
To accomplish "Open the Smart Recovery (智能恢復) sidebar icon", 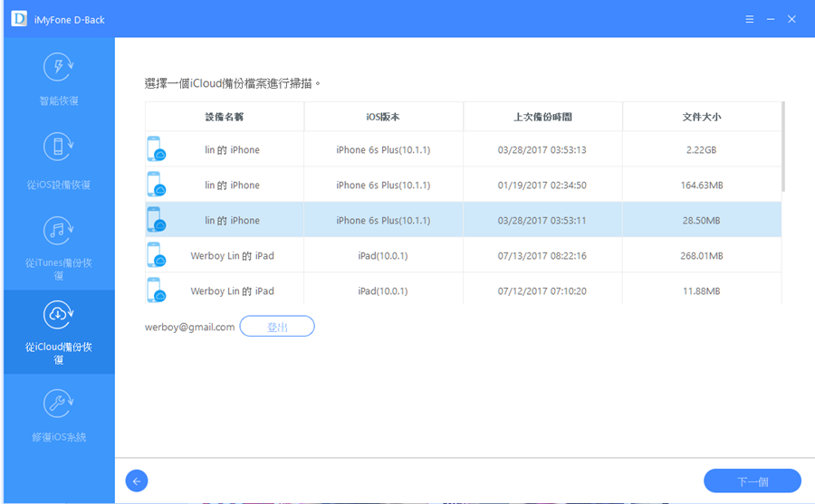I will click(x=58, y=67).
